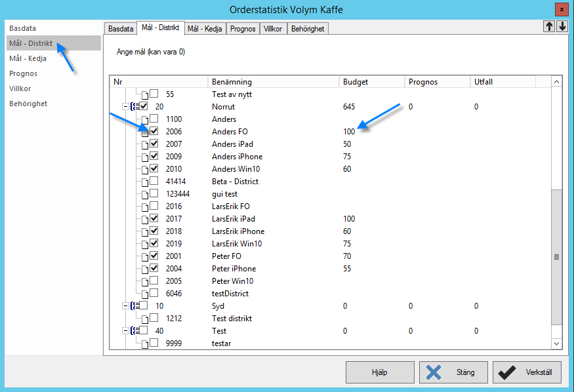574x392 pixels.
Task: Select the LarsErik iPhone row name
Action: (238, 231)
